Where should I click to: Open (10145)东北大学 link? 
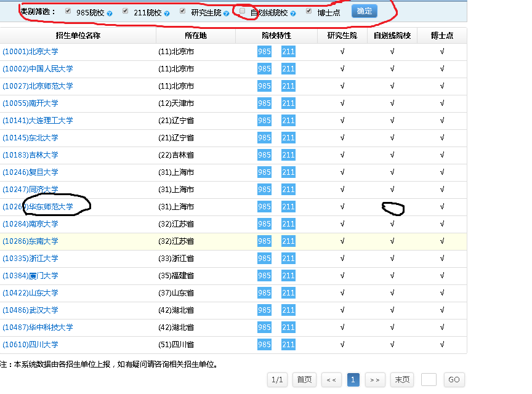[30, 138]
